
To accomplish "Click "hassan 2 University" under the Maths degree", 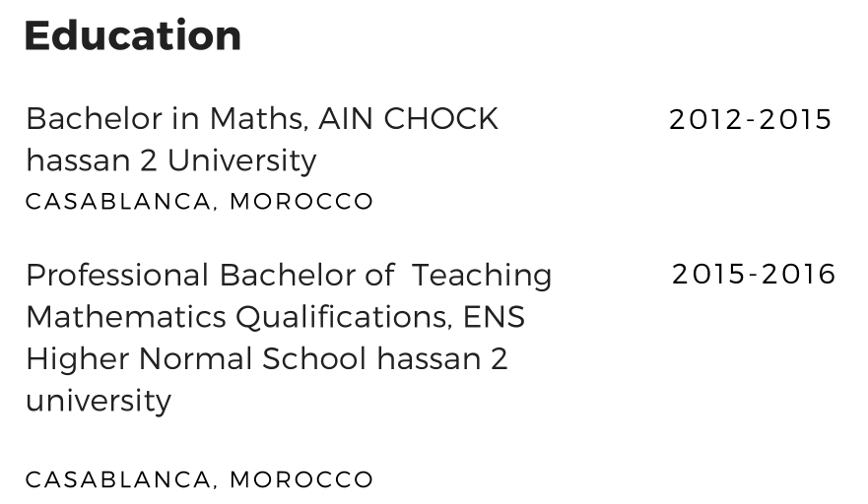I will pos(171,160).
